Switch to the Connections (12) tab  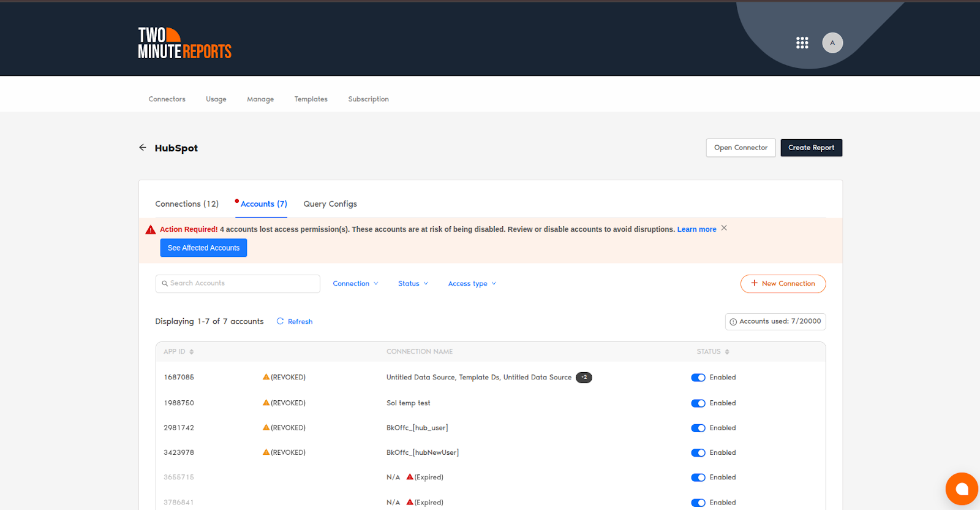[187, 204]
